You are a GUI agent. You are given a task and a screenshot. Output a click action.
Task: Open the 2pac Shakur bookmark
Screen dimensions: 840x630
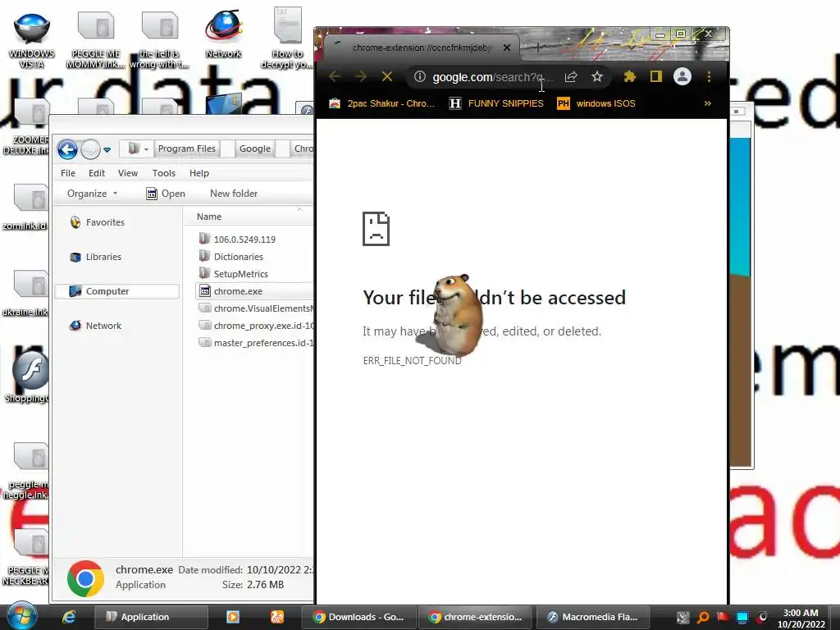[x=382, y=103]
